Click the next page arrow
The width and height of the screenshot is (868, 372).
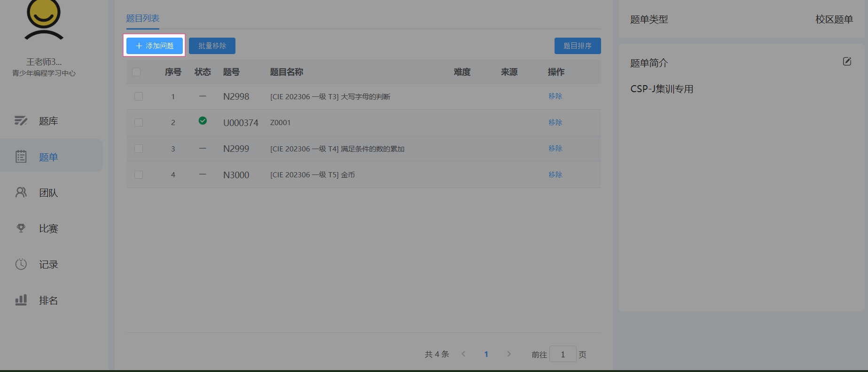coord(509,354)
